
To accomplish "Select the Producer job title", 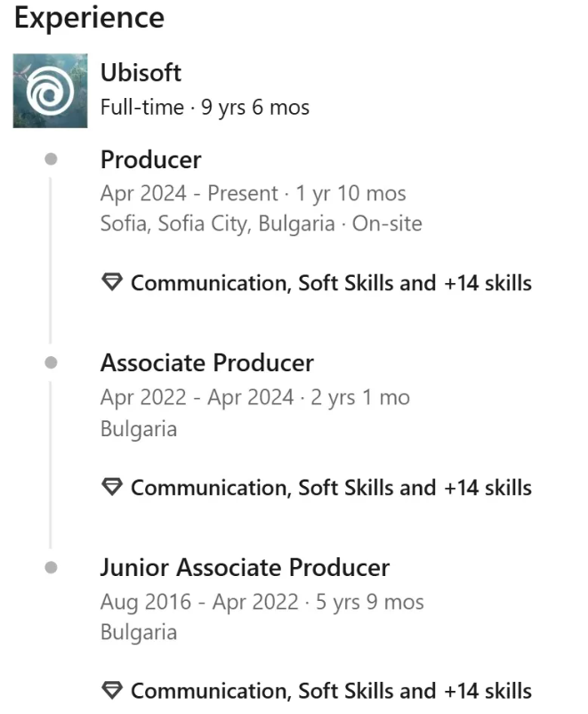I will click(x=150, y=159).
